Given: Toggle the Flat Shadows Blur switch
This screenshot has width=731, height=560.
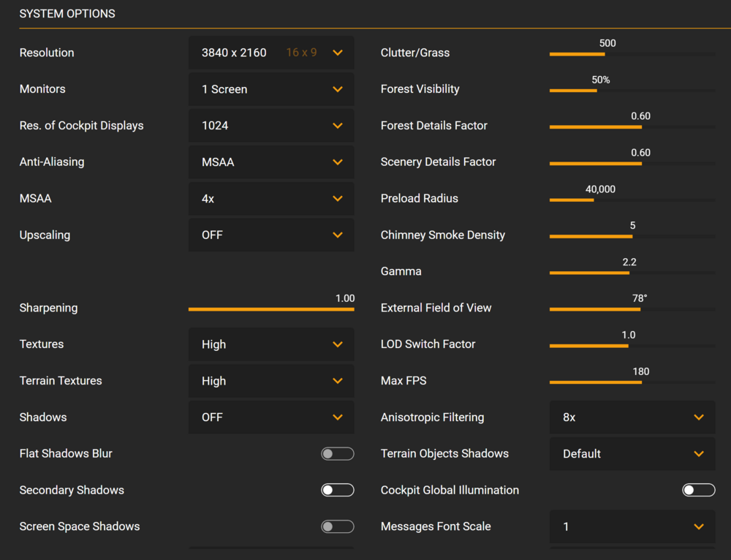Looking at the screenshot, I should tap(337, 454).
